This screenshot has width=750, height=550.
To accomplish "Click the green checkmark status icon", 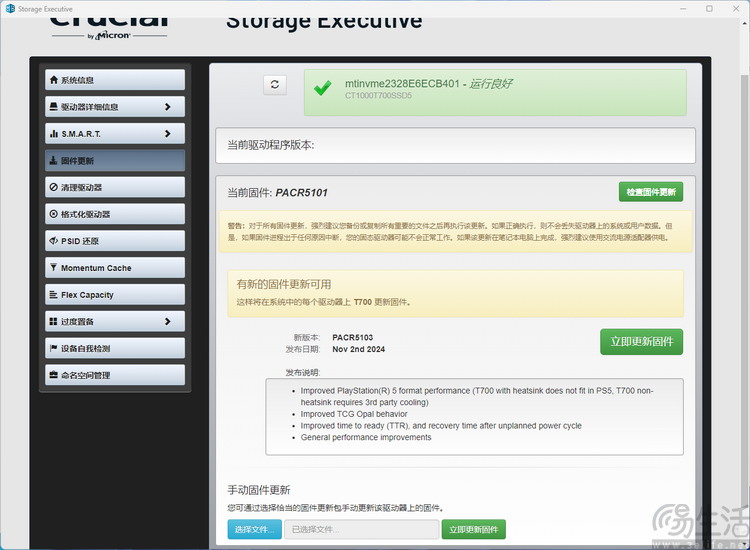I will 322,88.
